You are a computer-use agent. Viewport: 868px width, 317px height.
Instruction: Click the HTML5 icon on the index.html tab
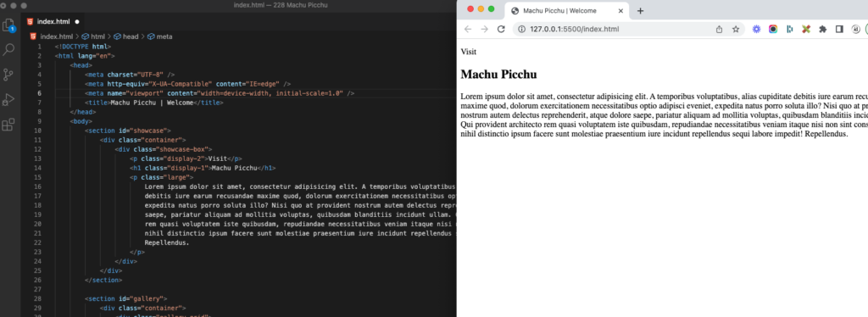[30, 21]
